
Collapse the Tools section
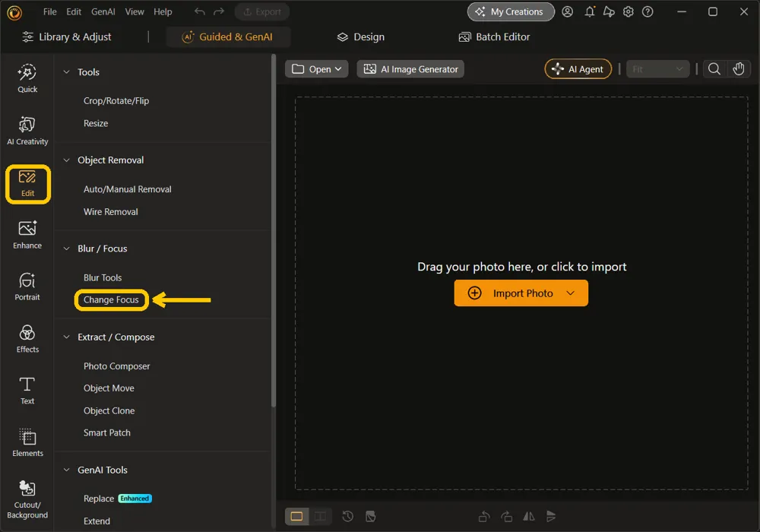tap(66, 71)
